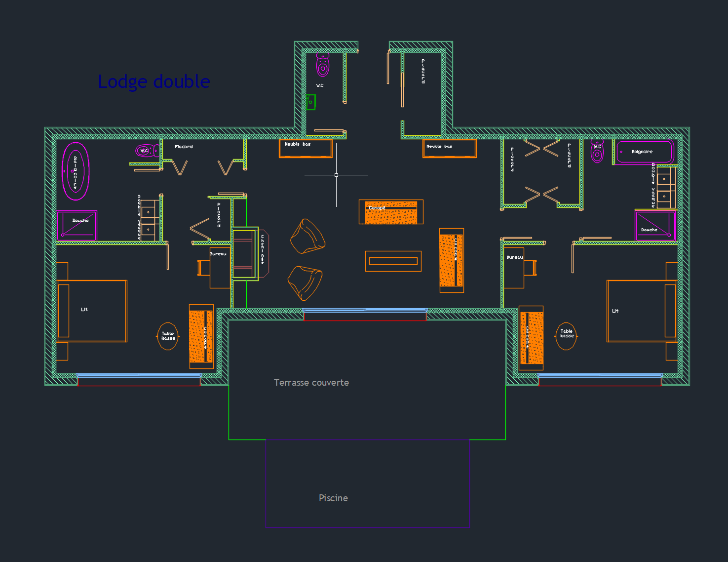
Task: Select vertical "Placard" label left of the fireplace
Action: [x=219, y=215]
